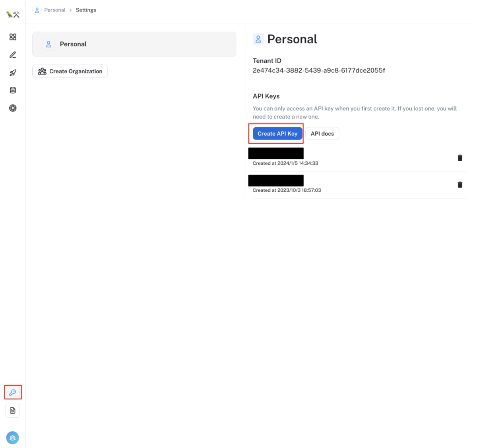Image resolution: width=477 pixels, height=448 pixels.
Task: Open the document docs icon in sidebar
Action: tap(13, 411)
